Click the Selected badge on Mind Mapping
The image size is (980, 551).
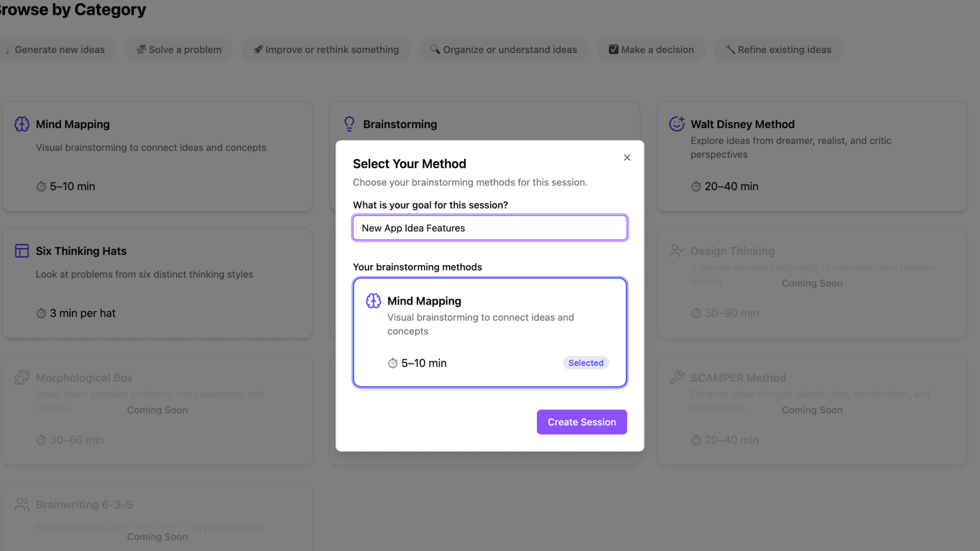click(x=585, y=363)
